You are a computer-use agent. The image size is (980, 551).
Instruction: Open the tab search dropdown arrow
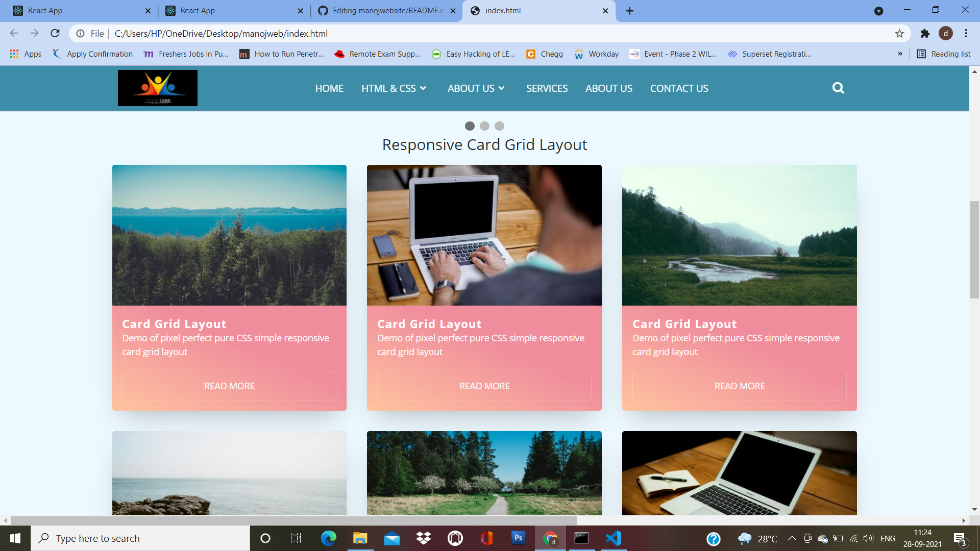point(878,11)
